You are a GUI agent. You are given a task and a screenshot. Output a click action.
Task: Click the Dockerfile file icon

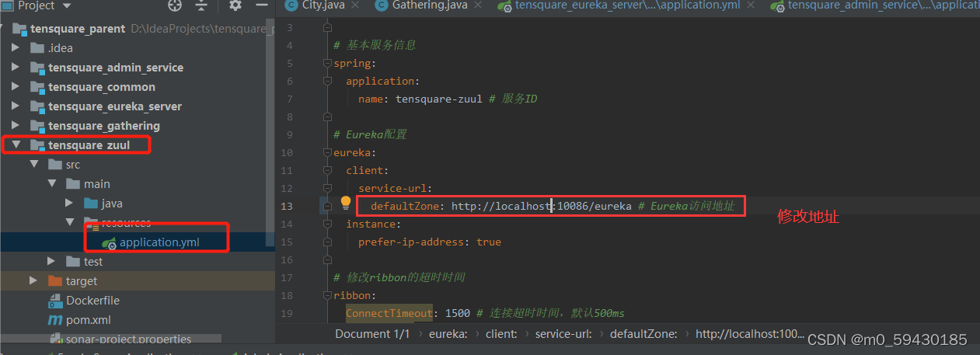[x=54, y=301]
